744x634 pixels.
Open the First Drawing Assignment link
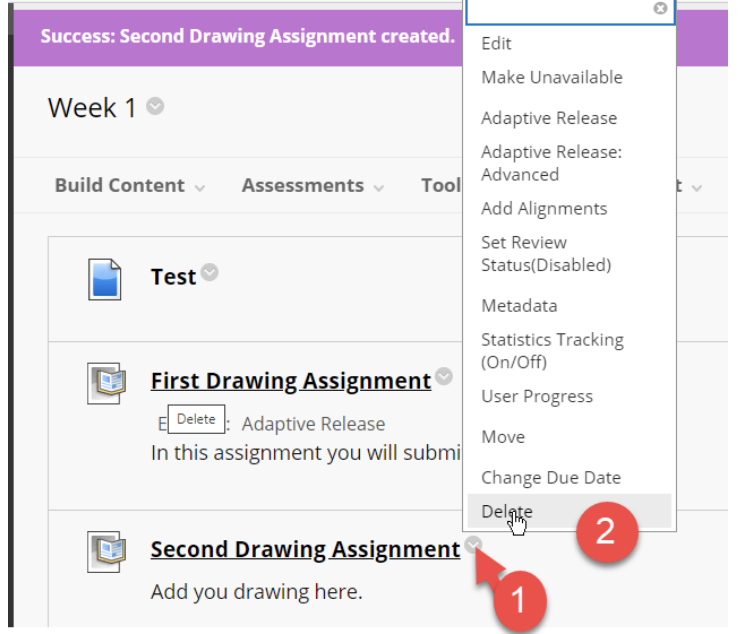(290, 381)
